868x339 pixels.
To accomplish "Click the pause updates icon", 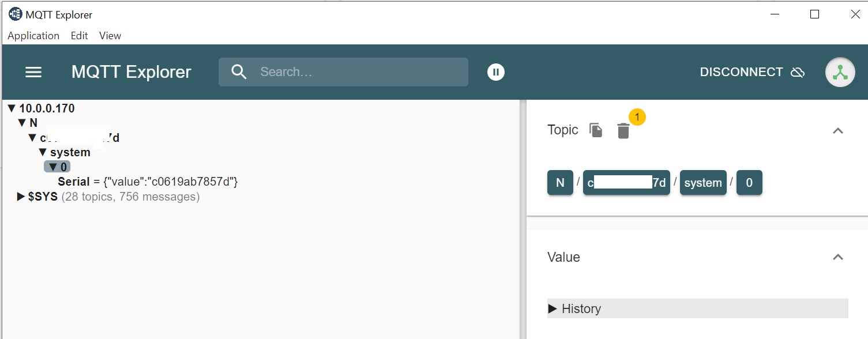I will tap(495, 71).
